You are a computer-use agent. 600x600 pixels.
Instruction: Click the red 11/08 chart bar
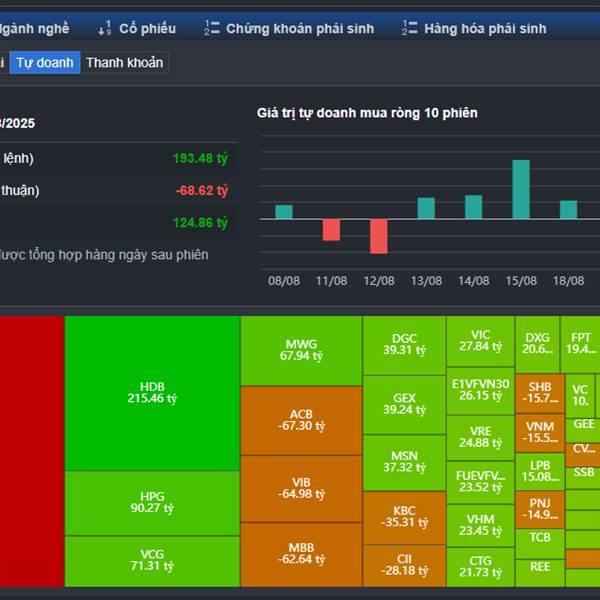(x=331, y=230)
